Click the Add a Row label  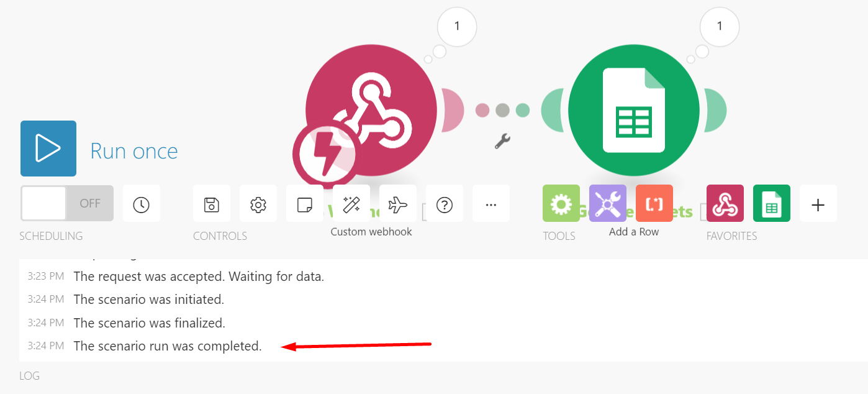click(634, 232)
